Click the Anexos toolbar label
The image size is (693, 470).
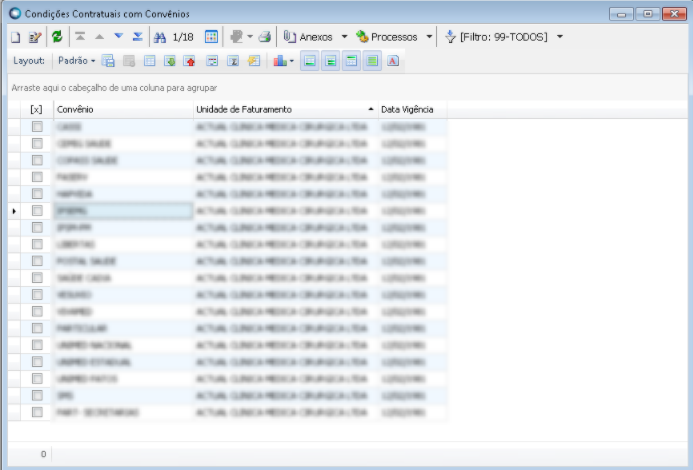[316, 37]
